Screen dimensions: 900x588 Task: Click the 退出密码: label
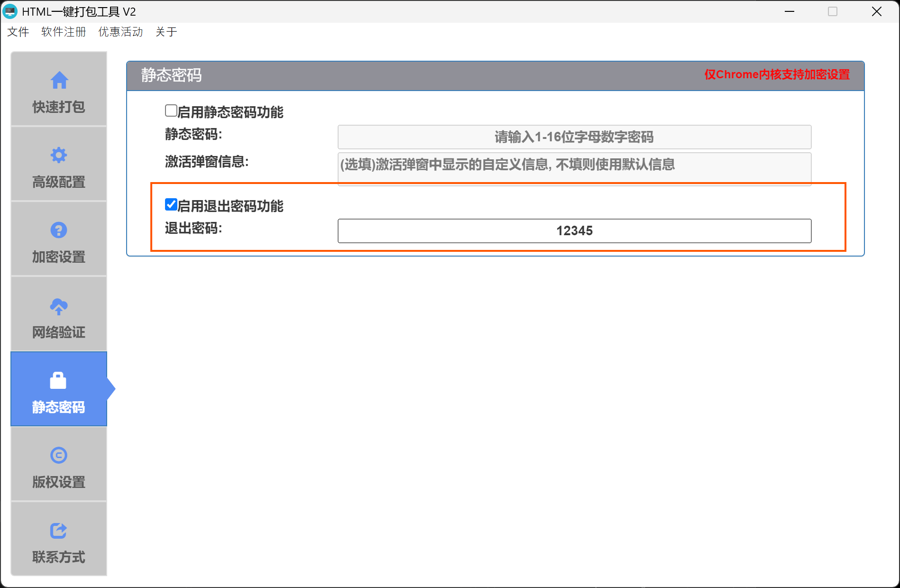(x=193, y=228)
